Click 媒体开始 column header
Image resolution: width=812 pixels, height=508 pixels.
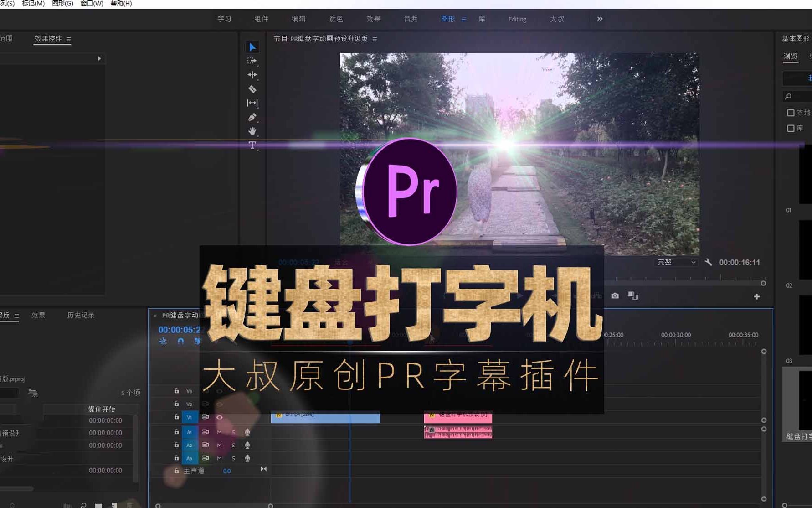(101, 409)
